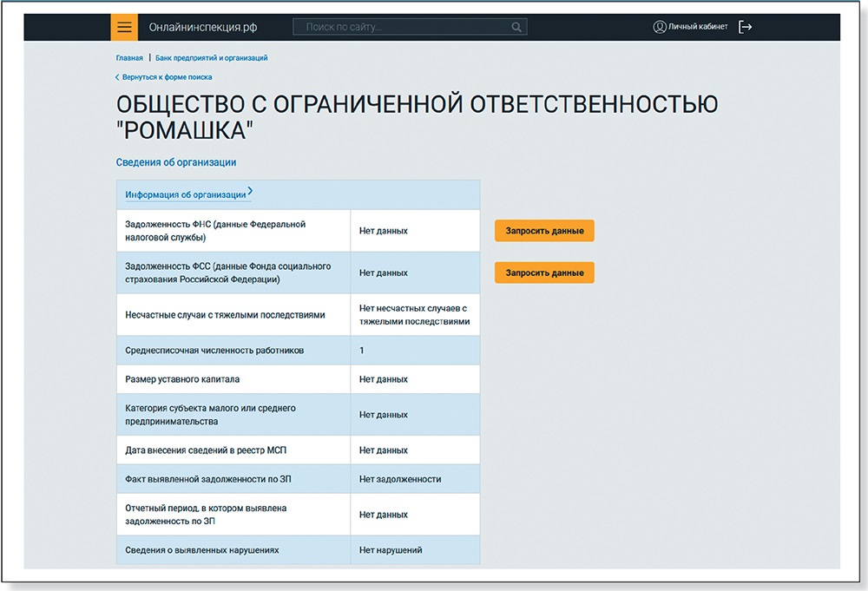Click the logout arrow icon
The height and width of the screenshot is (591, 868).
point(745,27)
